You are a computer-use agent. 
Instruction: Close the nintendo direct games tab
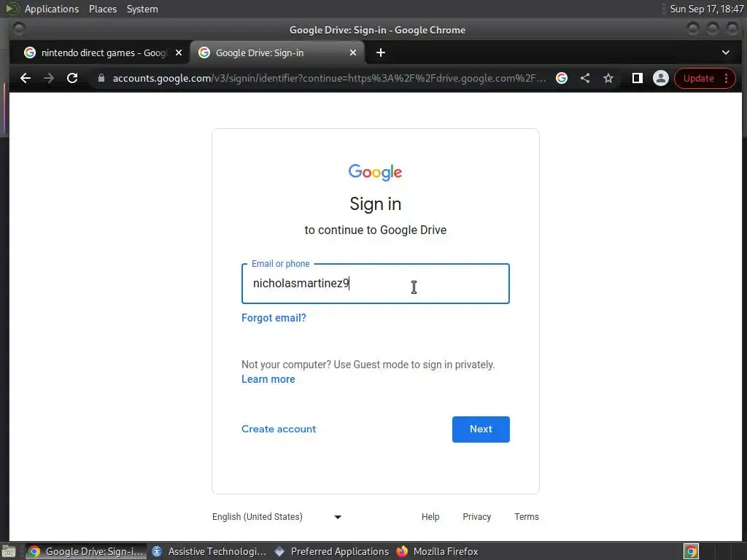(x=179, y=52)
